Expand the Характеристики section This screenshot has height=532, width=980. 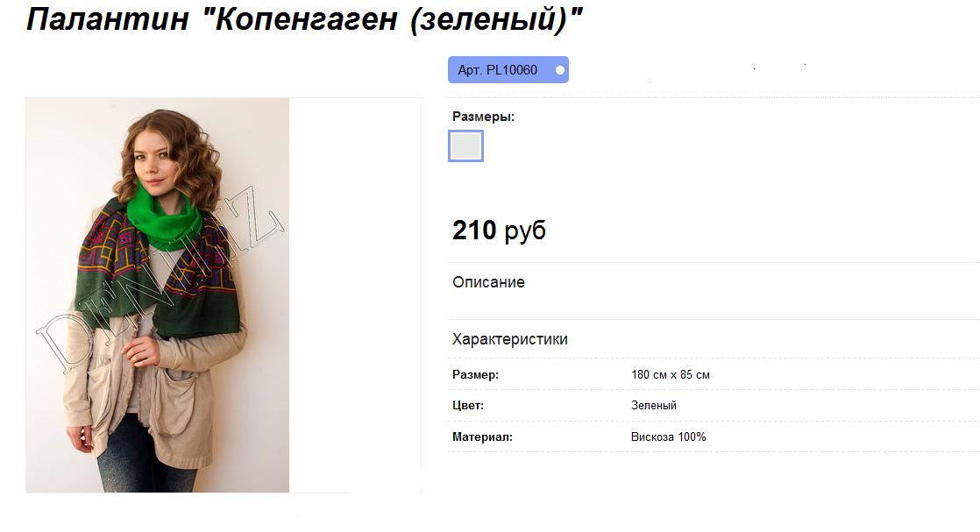(x=510, y=339)
